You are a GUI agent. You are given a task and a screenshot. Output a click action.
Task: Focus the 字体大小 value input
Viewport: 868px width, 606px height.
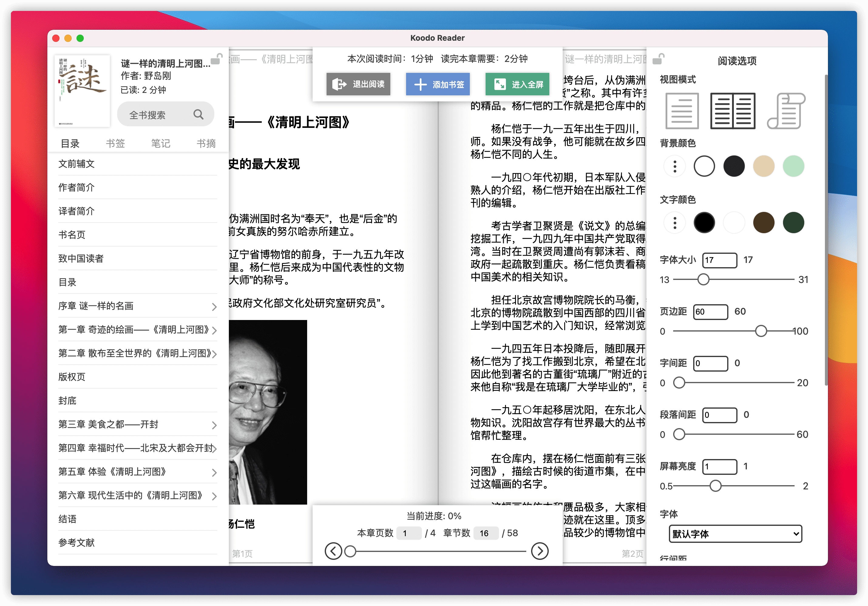pos(719,260)
